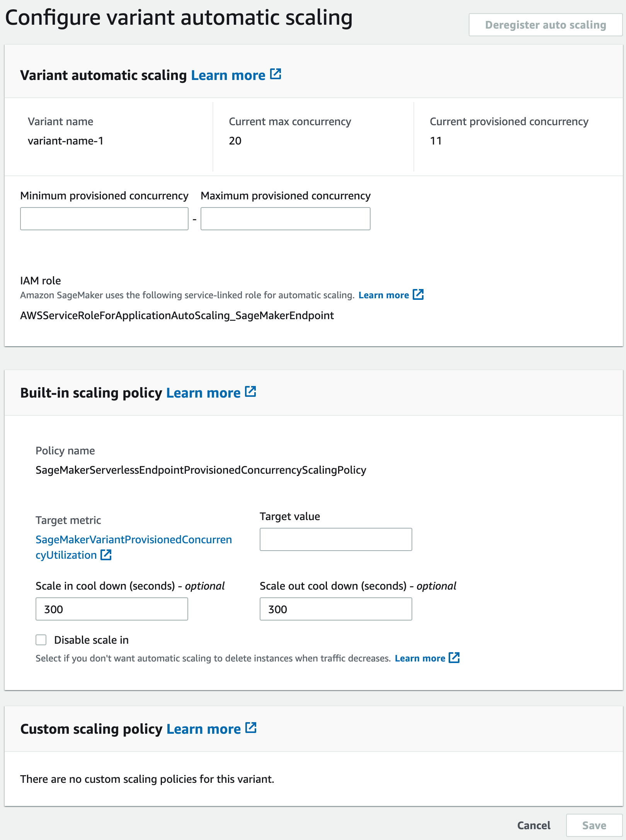Click the IAM role Learn more external link icon

[419, 295]
